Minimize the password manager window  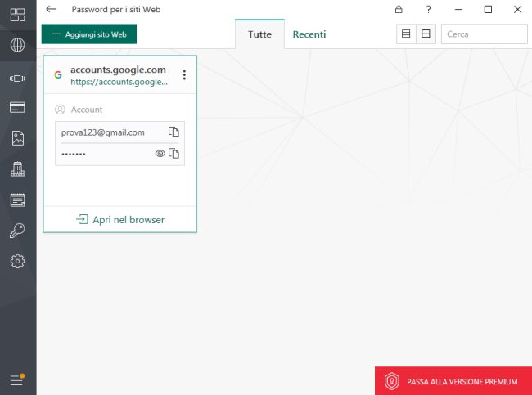coord(458,9)
